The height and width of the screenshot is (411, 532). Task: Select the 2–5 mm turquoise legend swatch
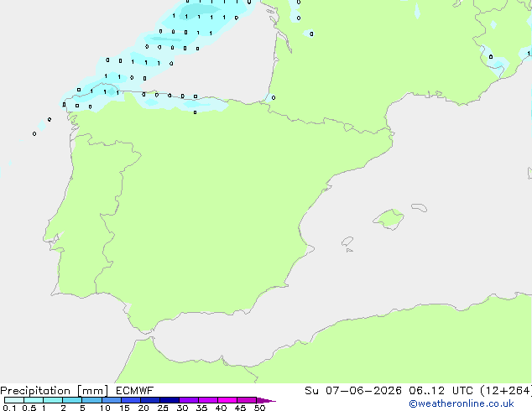[72, 400]
